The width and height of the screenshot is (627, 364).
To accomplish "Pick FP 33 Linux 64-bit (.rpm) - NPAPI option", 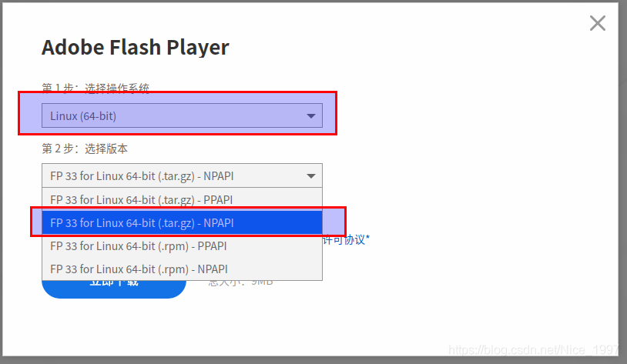I will [x=182, y=269].
